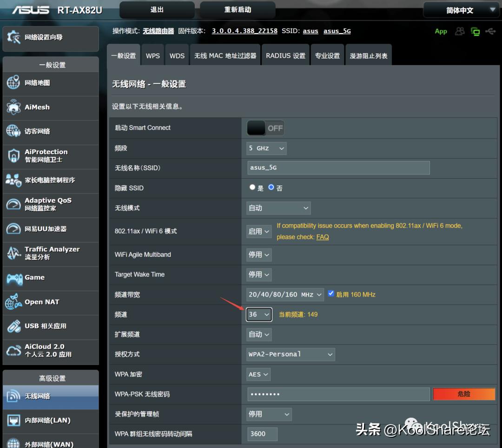Uncheck 启用 160 MHz option
The width and height of the screenshot is (502, 448).
pyautogui.click(x=331, y=294)
